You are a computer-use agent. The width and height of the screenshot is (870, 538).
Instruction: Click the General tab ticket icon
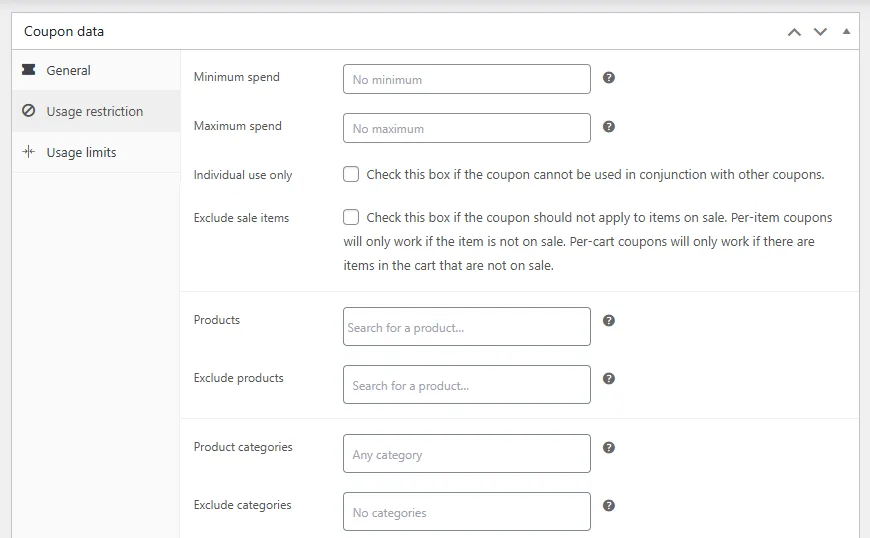(x=28, y=69)
